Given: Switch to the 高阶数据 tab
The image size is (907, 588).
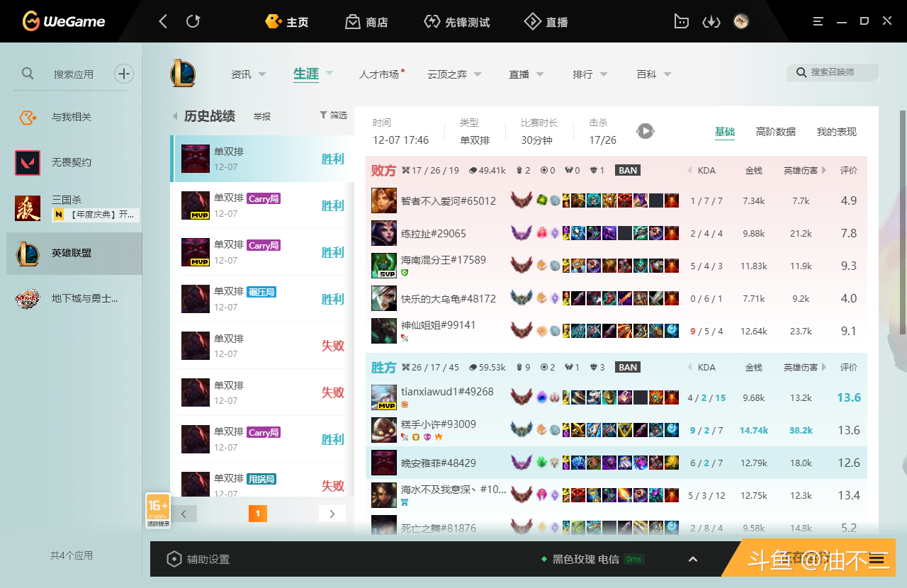Looking at the screenshot, I should tap(775, 132).
